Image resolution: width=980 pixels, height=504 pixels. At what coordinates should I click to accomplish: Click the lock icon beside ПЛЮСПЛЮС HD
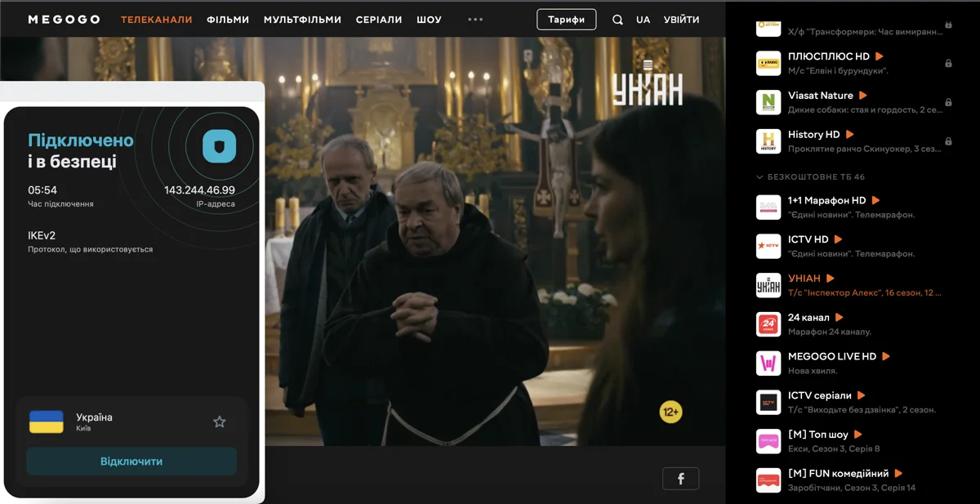tap(948, 63)
